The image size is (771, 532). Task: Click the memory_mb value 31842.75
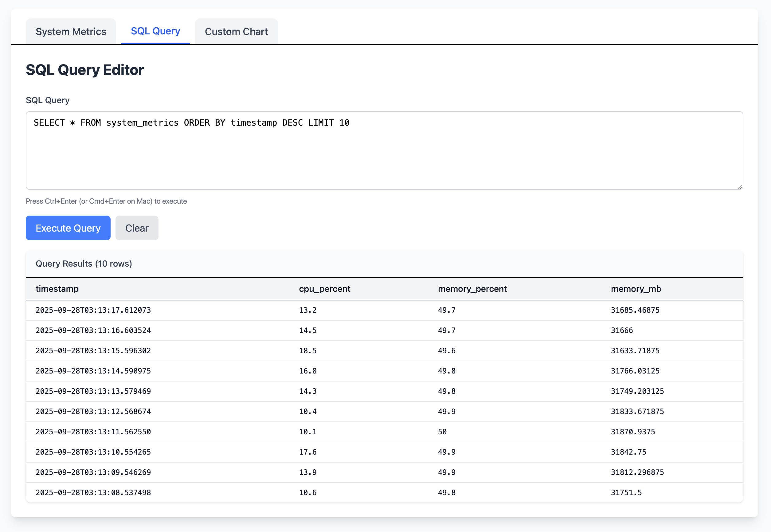point(628,452)
